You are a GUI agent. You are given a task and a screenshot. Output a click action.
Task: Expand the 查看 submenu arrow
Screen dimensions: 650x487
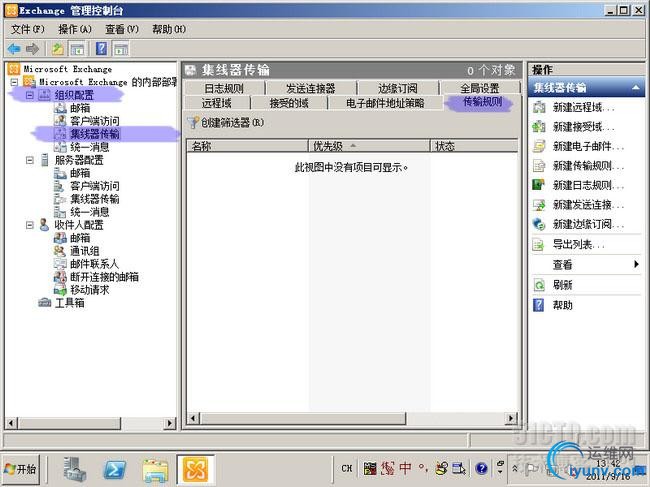[636, 264]
